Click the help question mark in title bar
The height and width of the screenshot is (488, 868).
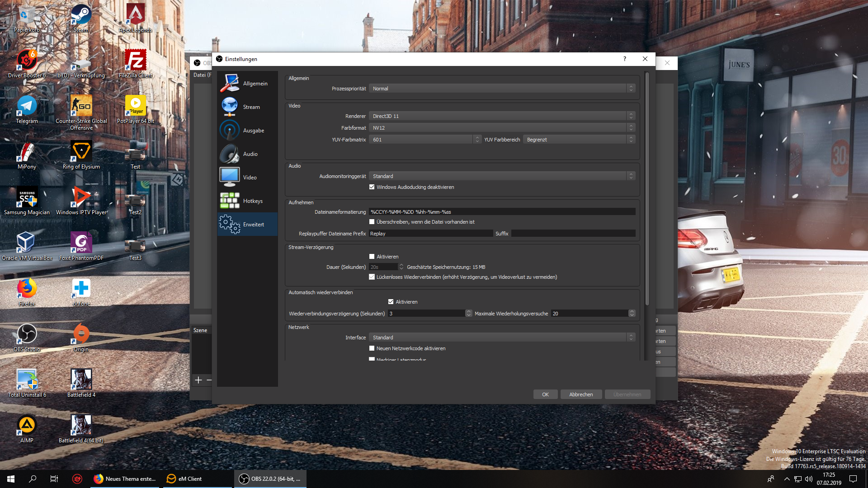click(625, 59)
